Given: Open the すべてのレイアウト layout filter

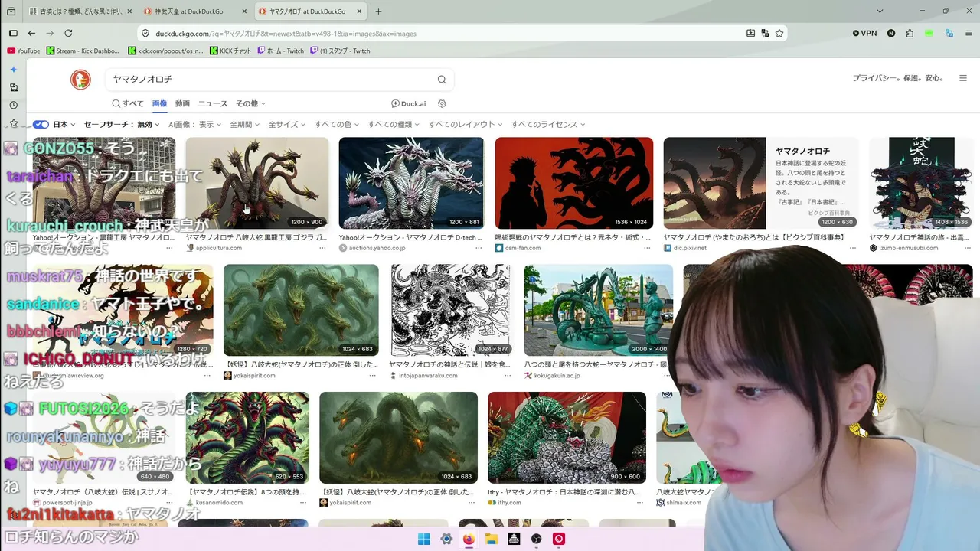Looking at the screenshot, I should [x=465, y=124].
